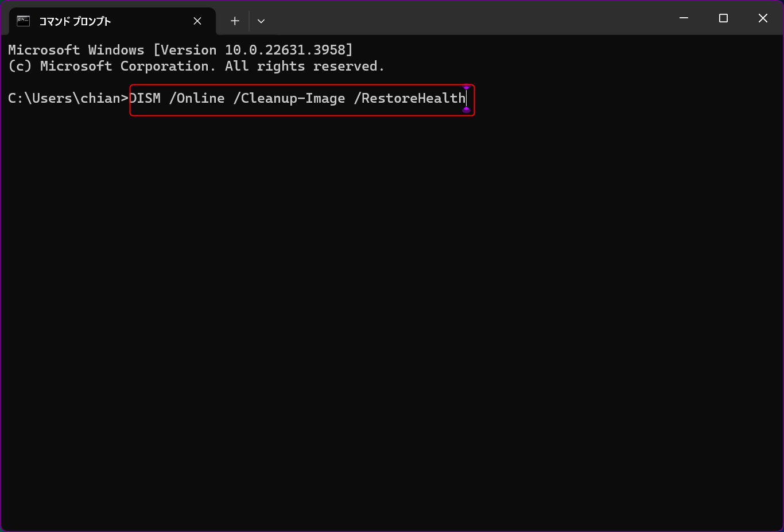The width and height of the screenshot is (784, 532).
Task: Minimize the terminal window
Action: tap(684, 18)
